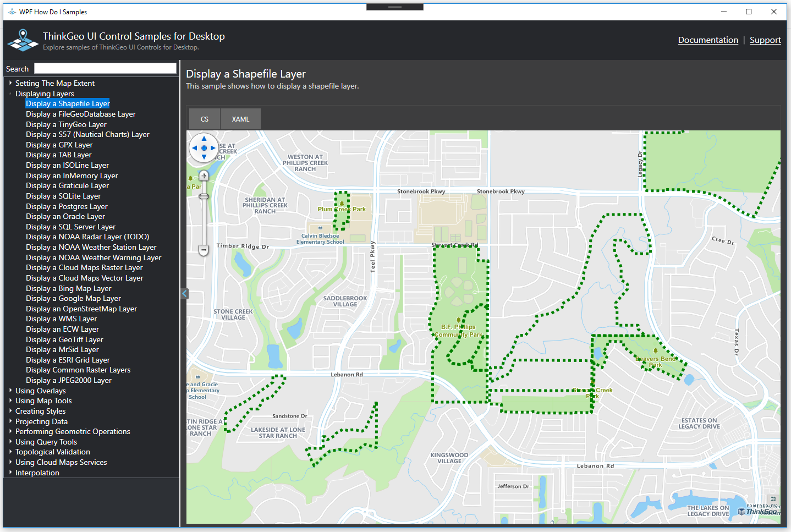This screenshot has width=791, height=532.
Task: Open Display a S57 (Nautical Charts) Layer
Action: 87,134
